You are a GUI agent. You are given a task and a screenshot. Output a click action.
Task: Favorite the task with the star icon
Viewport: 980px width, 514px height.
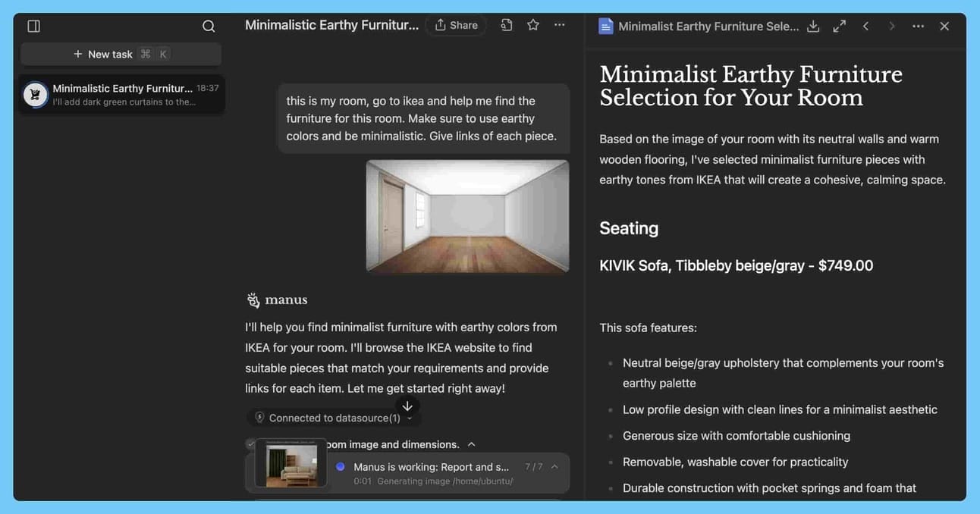tap(533, 25)
